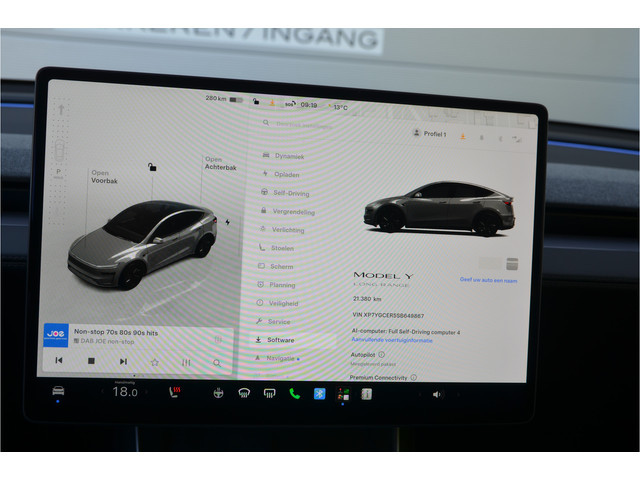The width and height of the screenshot is (640, 480).
Task: Open the Navigatie settings menu
Action: [x=277, y=358]
